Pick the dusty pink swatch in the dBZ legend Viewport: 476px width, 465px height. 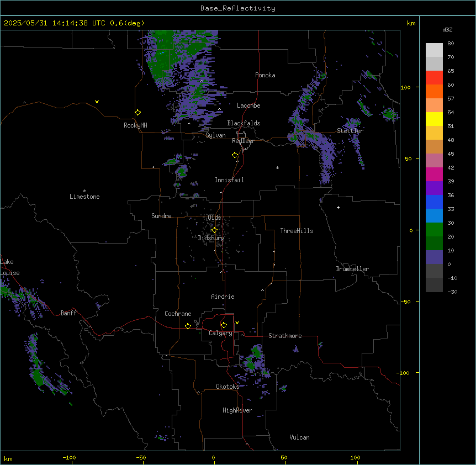click(x=434, y=161)
